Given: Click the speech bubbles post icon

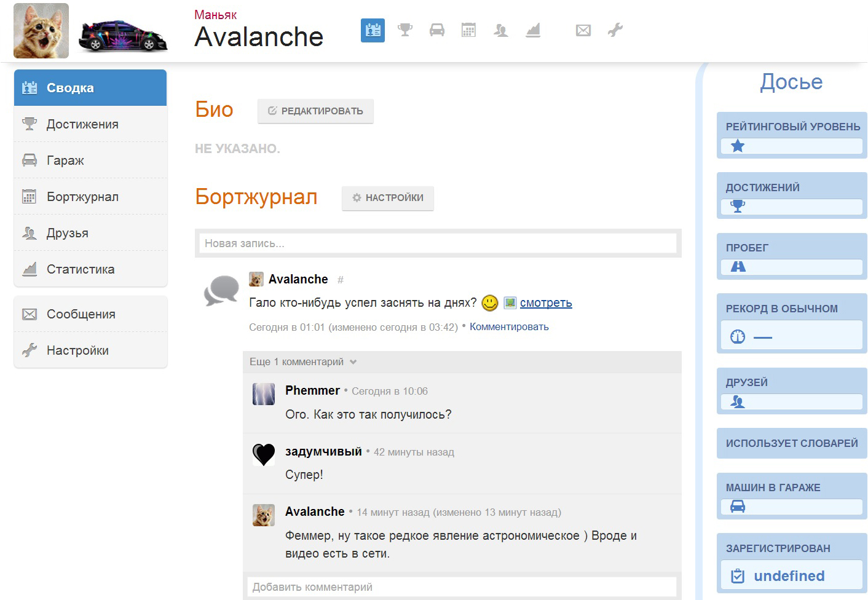Looking at the screenshot, I should (x=221, y=290).
